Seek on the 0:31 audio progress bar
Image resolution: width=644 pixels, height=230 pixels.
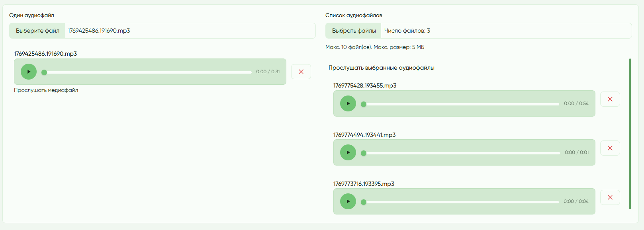[147, 72]
